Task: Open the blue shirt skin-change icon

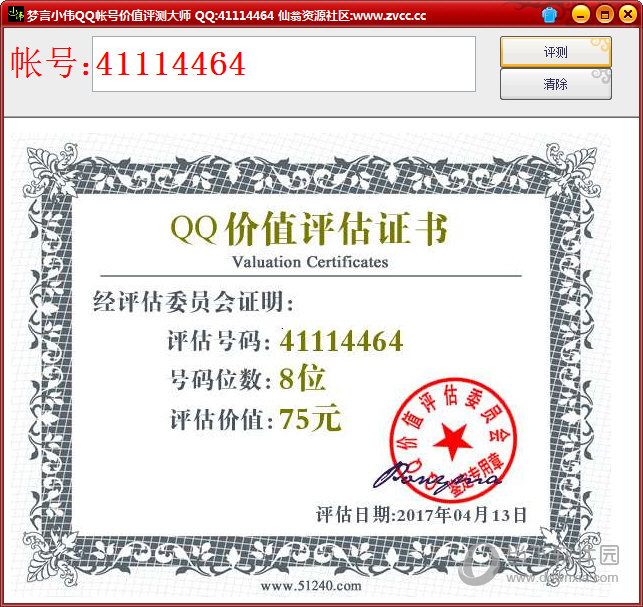Action: pyautogui.click(x=550, y=15)
